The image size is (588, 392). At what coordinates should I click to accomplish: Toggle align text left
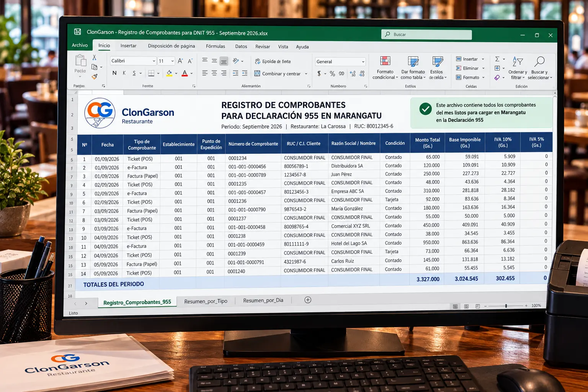pos(205,73)
